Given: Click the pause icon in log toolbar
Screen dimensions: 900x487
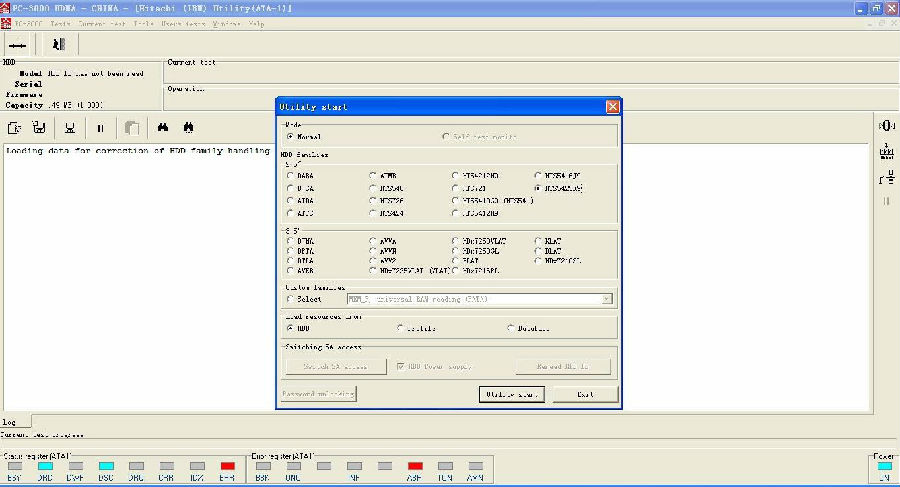Looking at the screenshot, I should coord(100,128).
